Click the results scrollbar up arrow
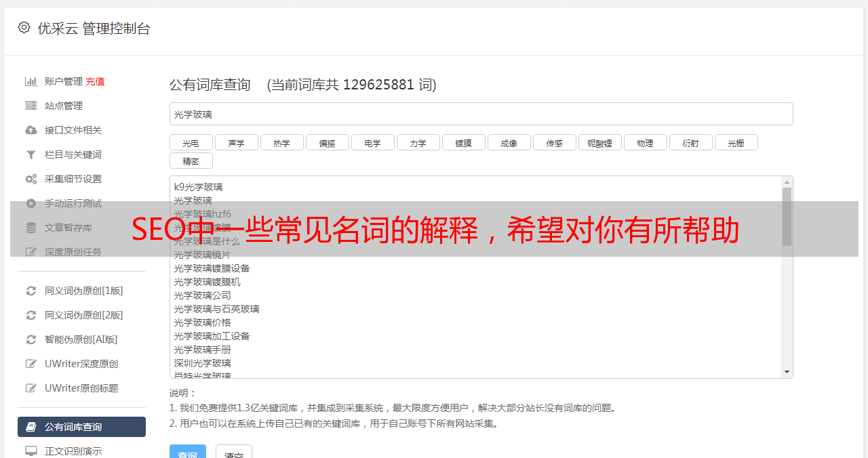 coord(787,182)
